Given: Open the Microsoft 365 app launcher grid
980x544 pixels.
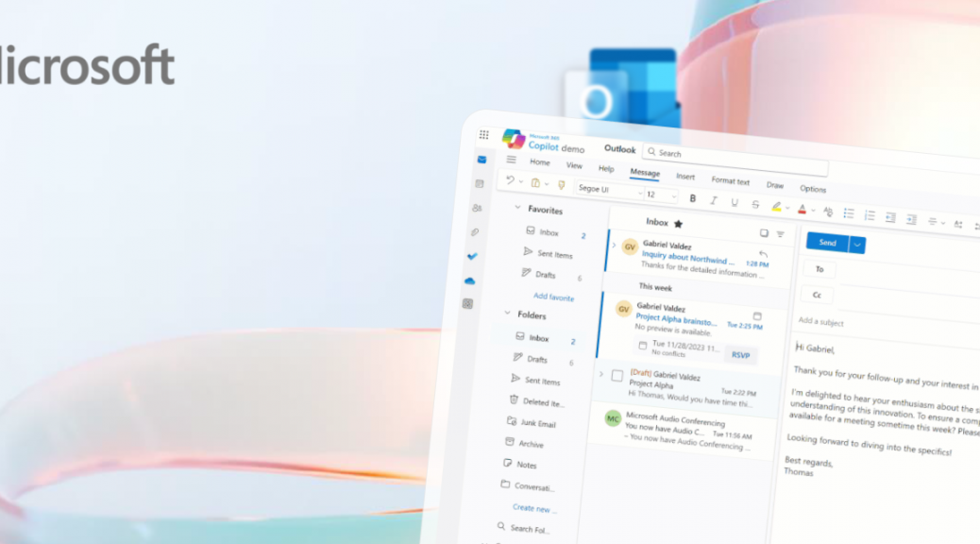Looking at the screenshot, I should point(483,134).
